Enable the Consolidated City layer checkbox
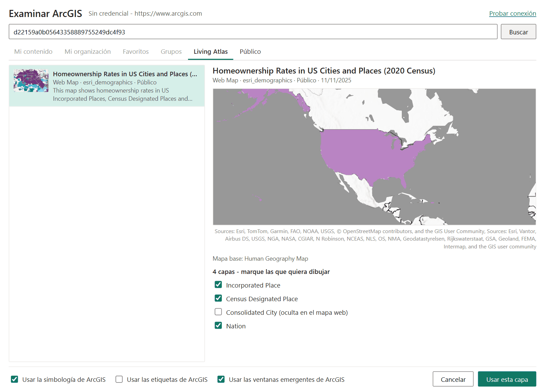This screenshot has width=545, height=392. 218,312
